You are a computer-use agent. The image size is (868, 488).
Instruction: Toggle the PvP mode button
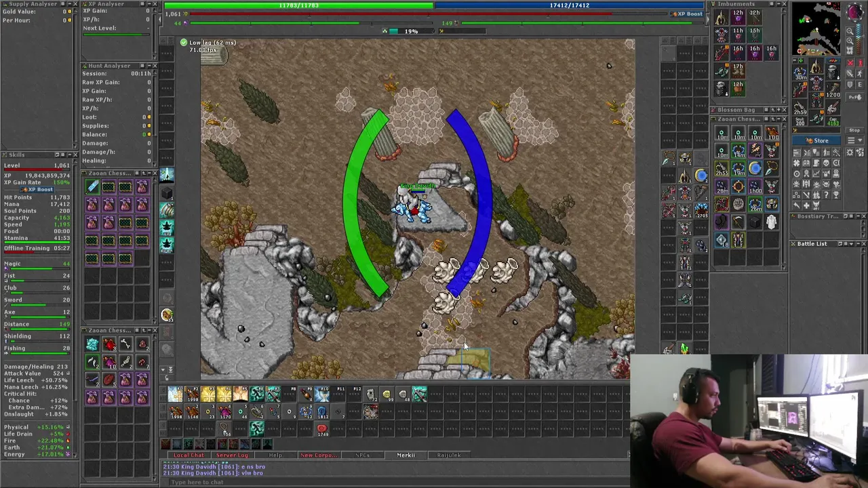coord(855,98)
